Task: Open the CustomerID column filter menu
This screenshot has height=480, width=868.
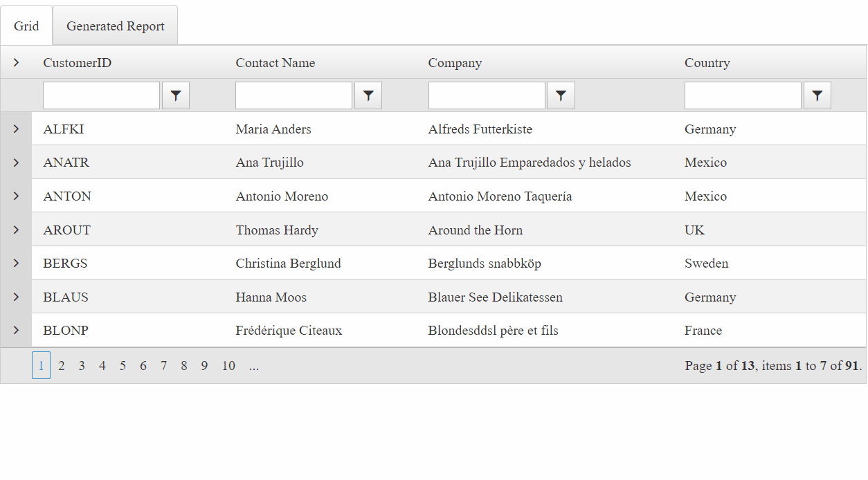Action: [x=175, y=95]
